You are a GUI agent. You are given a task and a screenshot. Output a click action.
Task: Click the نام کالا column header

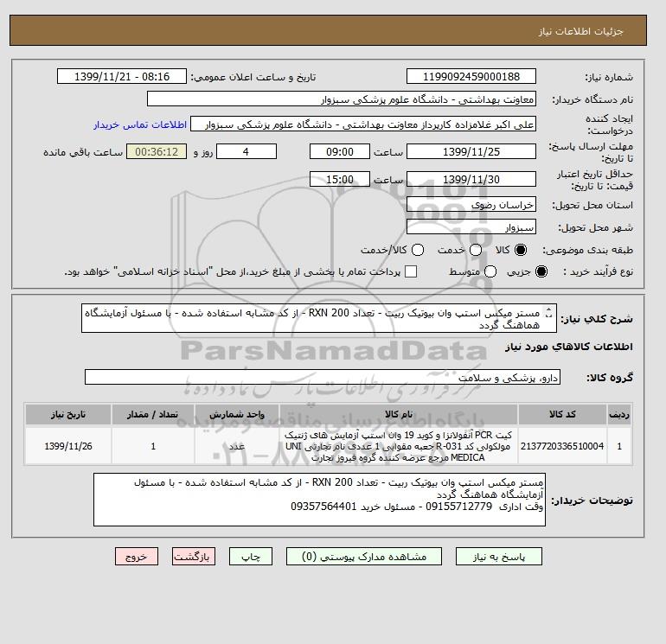click(399, 414)
